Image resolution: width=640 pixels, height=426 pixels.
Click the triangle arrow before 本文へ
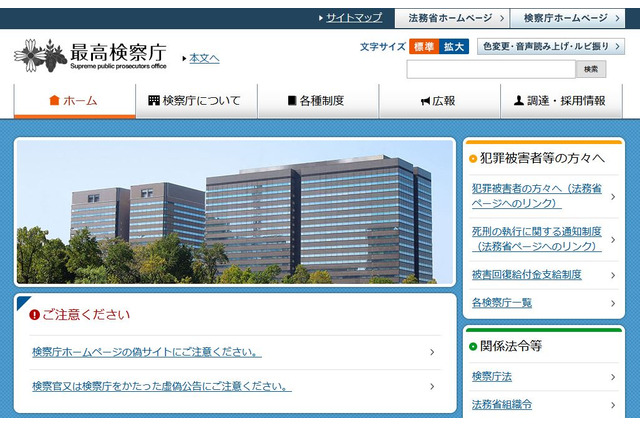184,59
